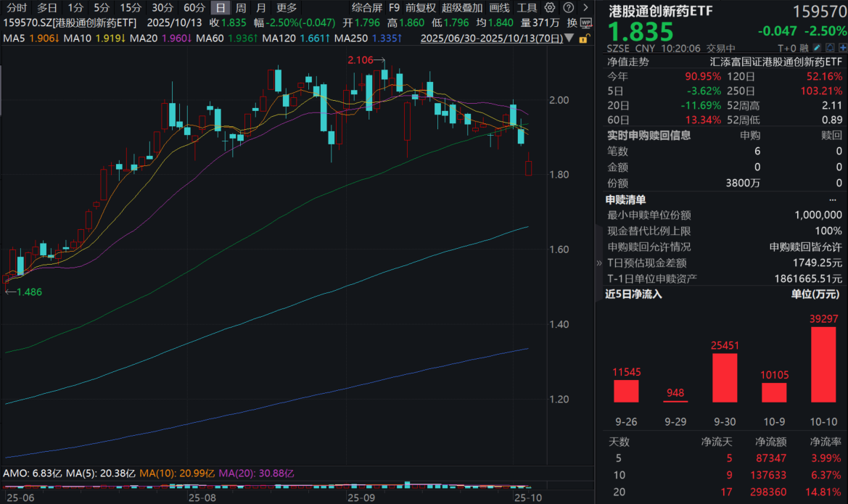This screenshot has height=504, width=848.
Task: Click the 超级叠加 overlay button
Action: [x=462, y=8]
